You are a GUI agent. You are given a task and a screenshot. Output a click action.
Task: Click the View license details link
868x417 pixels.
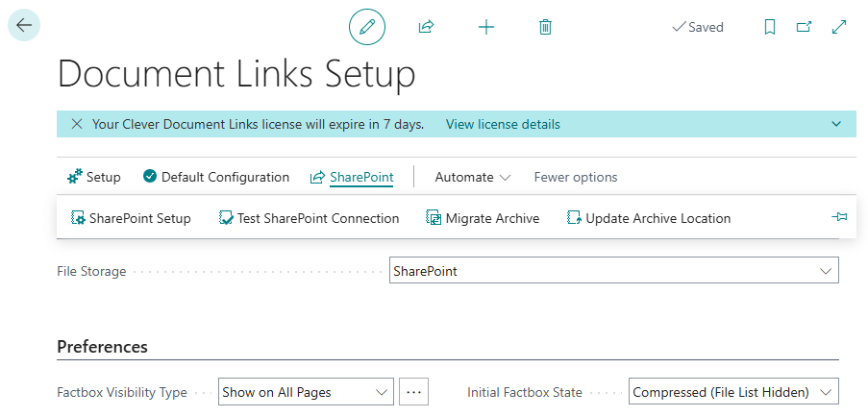click(x=503, y=124)
